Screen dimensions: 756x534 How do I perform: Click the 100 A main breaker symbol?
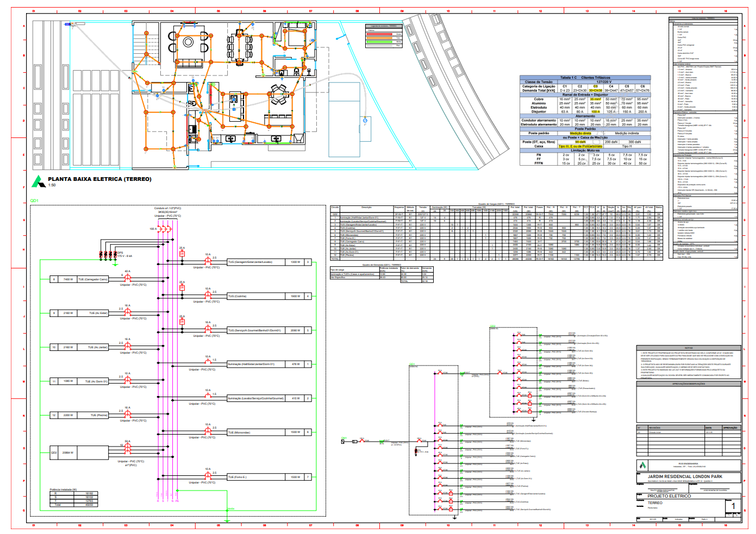[165, 229]
